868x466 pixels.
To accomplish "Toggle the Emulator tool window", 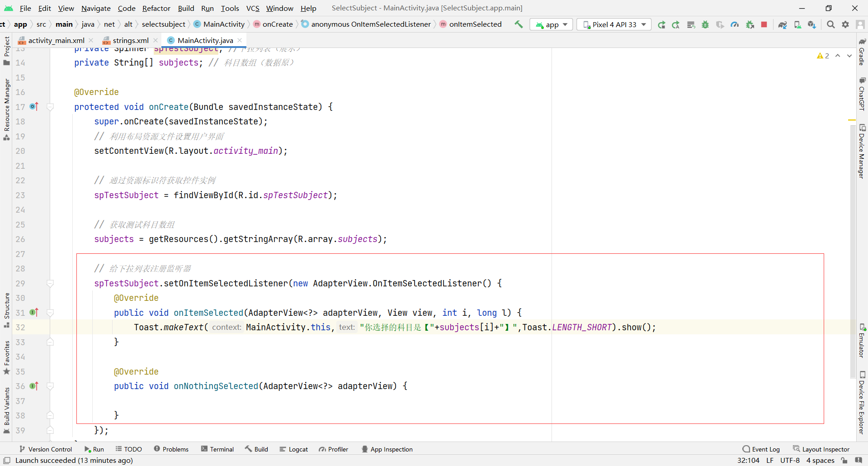I will click(x=862, y=341).
